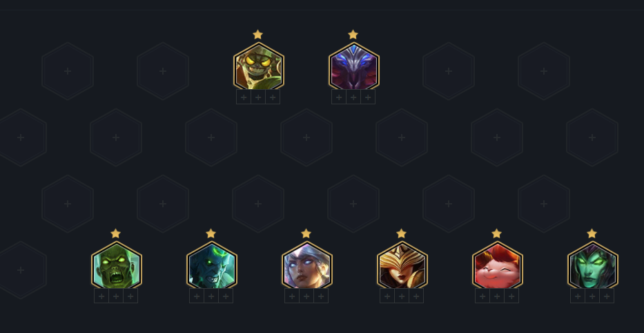This screenshot has height=333, width=644.
Task: Add middle item slot under the red fluffy champion
Action: [x=497, y=296]
